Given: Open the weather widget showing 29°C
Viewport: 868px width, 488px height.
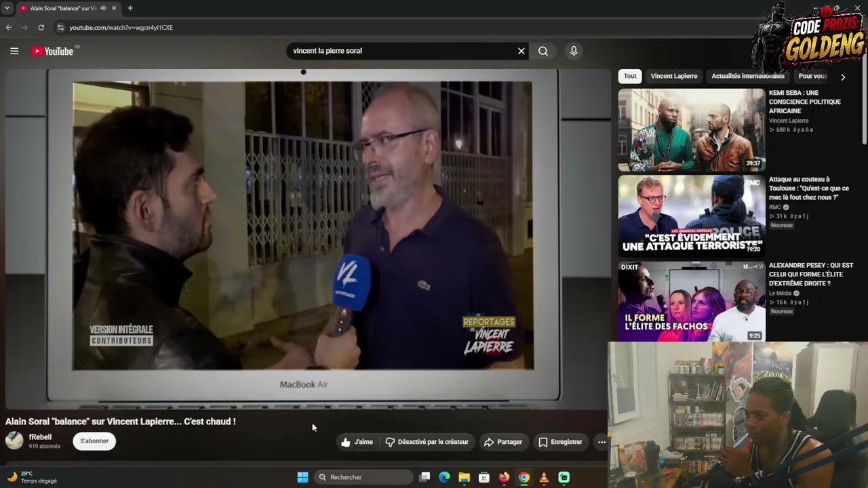Looking at the screenshot, I should coord(32,477).
